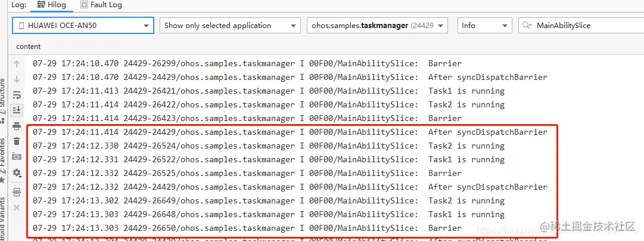Click the 24429-26524 Task2 is running line

coord(269,146)
